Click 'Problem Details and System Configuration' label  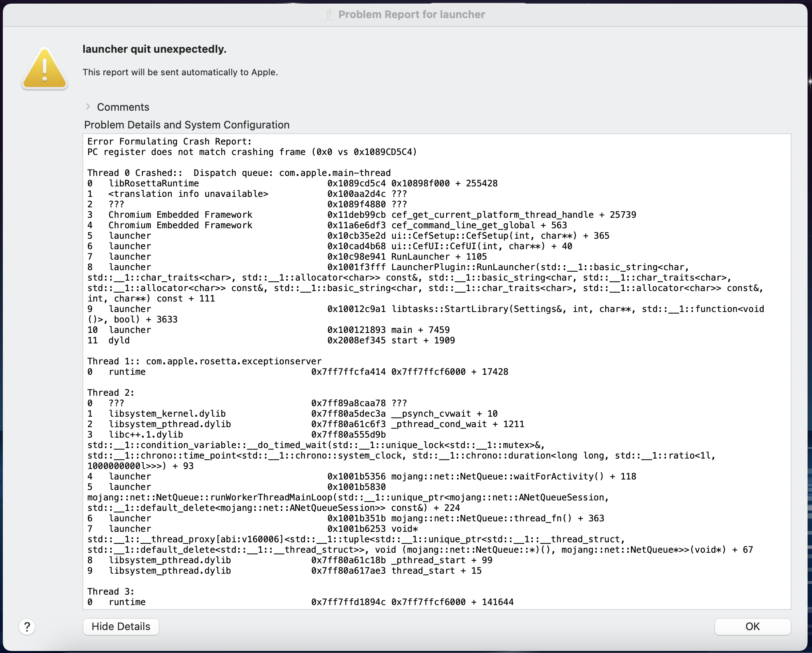tap(187, 125)
